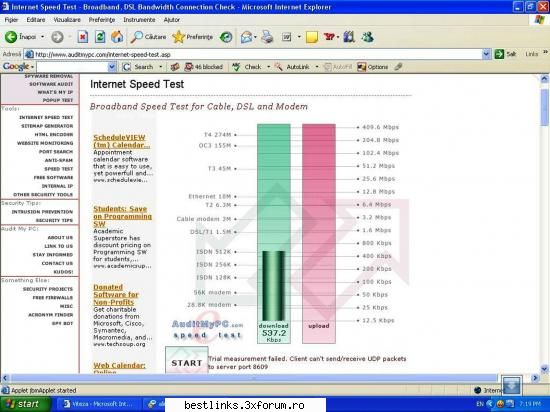Viewport: 550px width, 412px height.
Task: Click the red Yahoo toolbar icon
Action: [x=329, y=36]
